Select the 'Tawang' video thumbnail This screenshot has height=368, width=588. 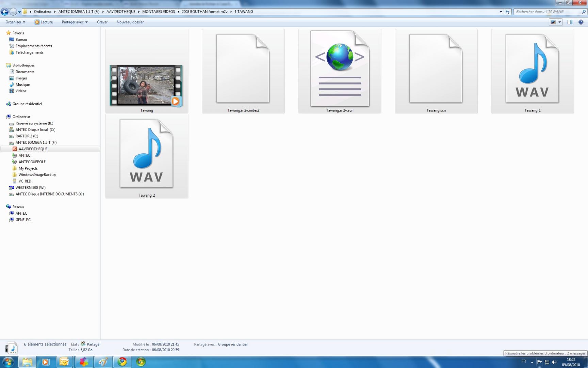pyautogui.click(x=146, y=86)
